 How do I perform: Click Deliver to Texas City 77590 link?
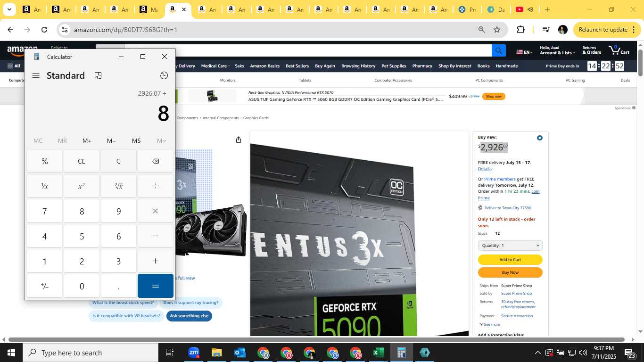[x=508, y=208]
